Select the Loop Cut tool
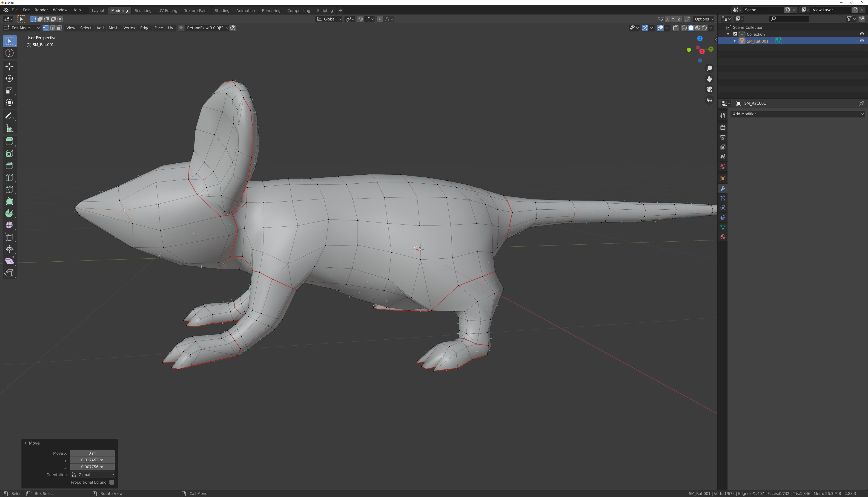Viewport: 868px width, 497px height. (9, 177)
